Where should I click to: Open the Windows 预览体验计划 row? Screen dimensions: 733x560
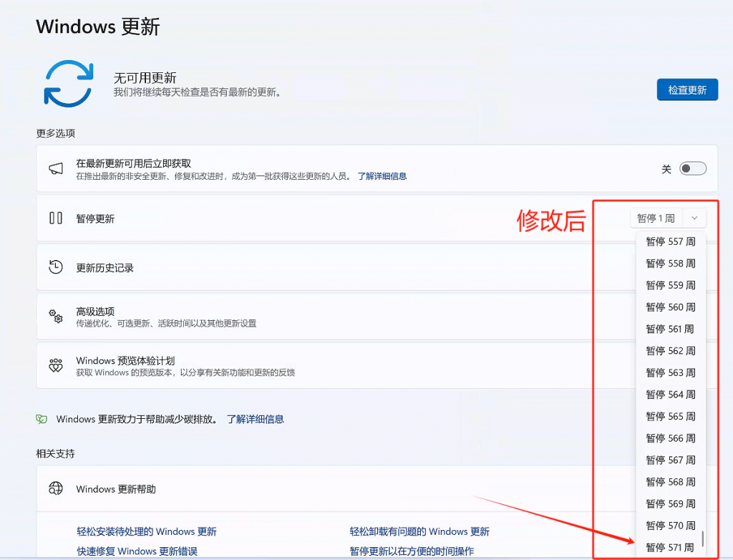coord(377,366)
